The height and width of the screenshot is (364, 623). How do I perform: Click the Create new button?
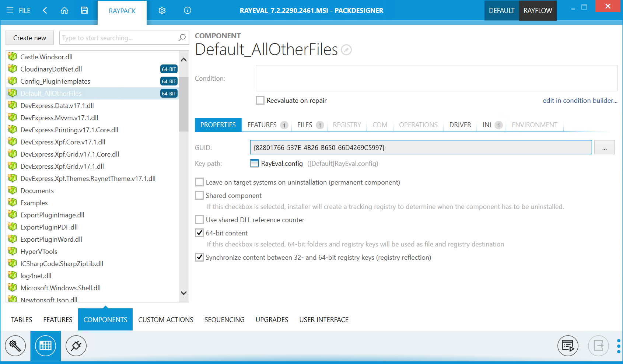click(29, 38)
